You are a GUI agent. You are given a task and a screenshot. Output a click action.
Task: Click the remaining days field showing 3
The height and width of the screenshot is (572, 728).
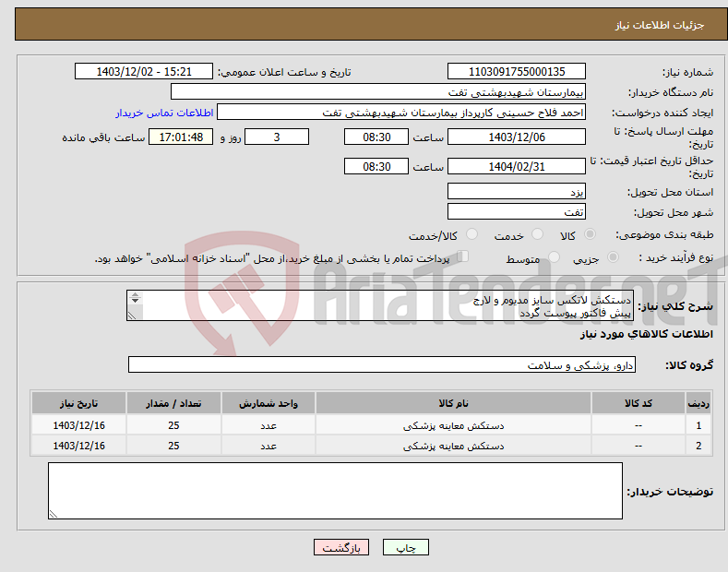277,137
